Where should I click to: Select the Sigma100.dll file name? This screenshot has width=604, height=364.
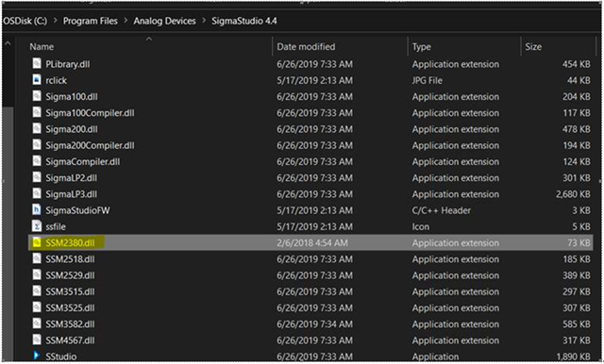(x=72, y=96)
